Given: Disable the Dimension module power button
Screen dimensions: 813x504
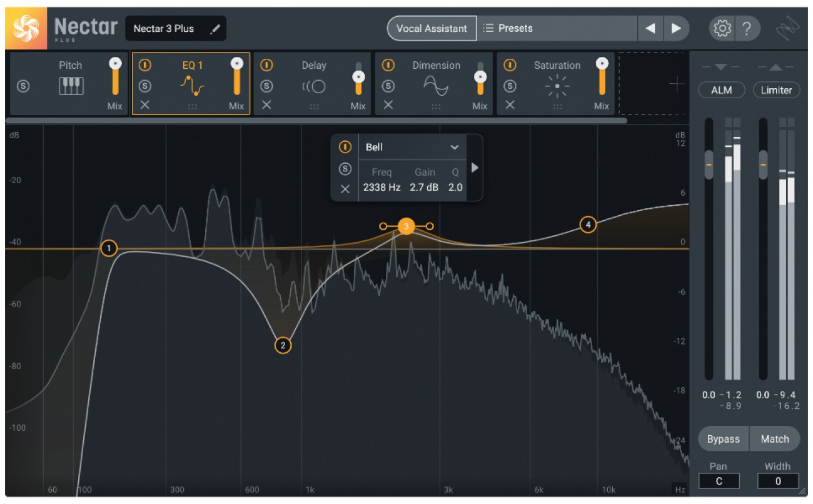Looking at the screenshot, I should [388, 65].
